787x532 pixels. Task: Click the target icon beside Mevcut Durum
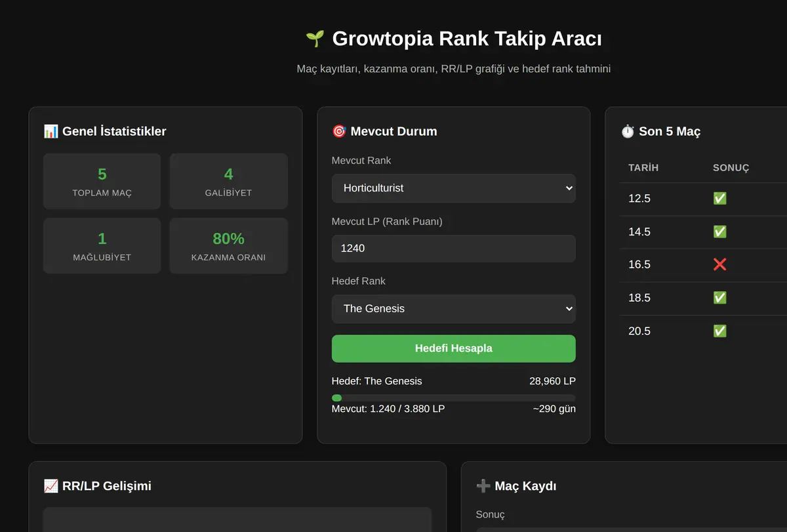pos(339,131)
